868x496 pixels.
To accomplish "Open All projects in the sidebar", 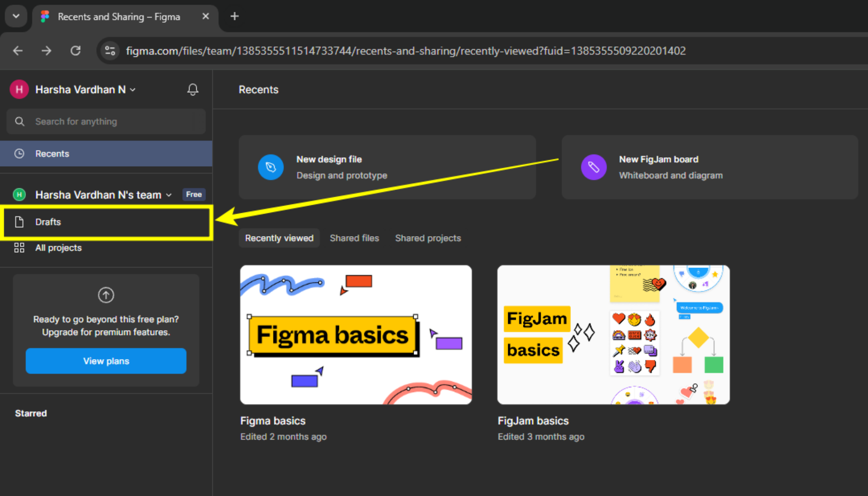I will click(x=106, y=248).
